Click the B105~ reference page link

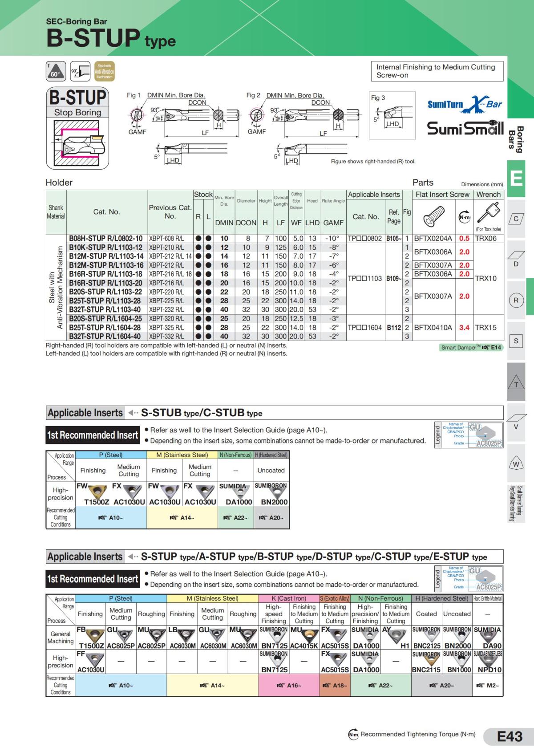(x=394, y=238)
